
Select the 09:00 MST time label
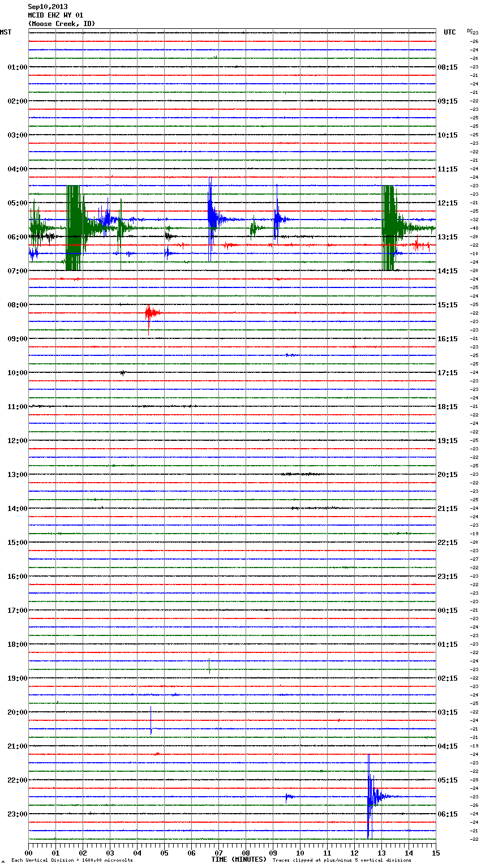18,338
